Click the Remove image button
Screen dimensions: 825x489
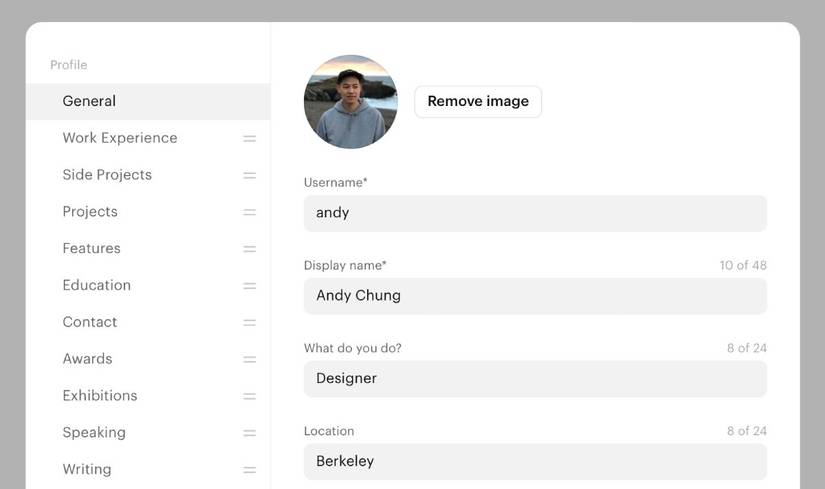(x=478, y=102)
